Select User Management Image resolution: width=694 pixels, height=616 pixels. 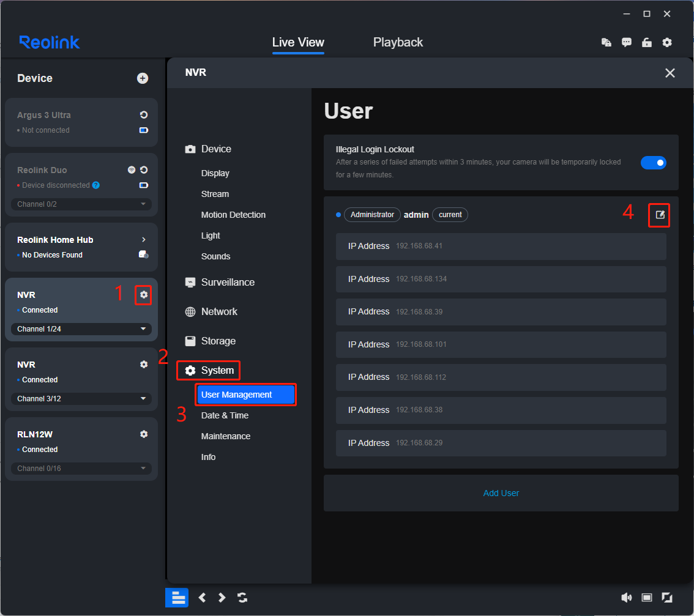click(245, 395)
